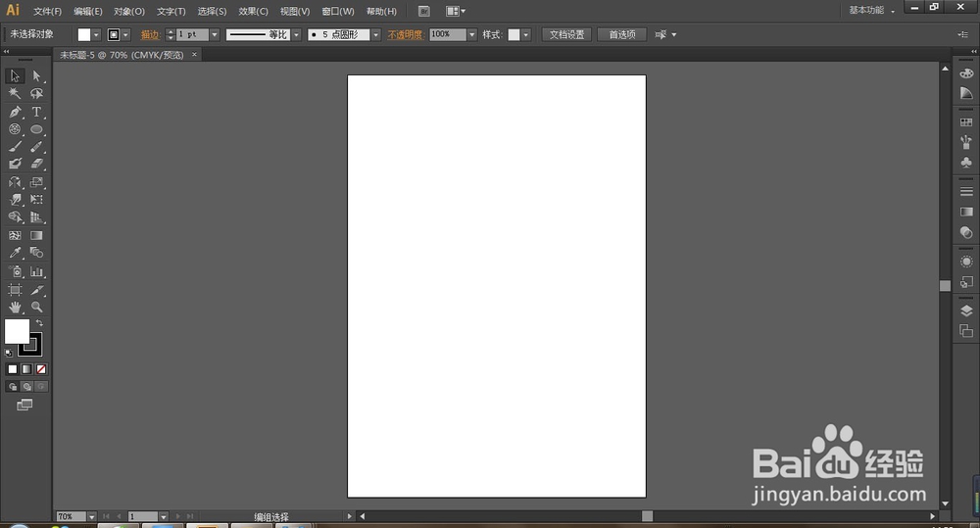Image resolution: width=980 pixels, height=528 pixels.
Task: Select the Pencil tool
Action: click(36, 147)
